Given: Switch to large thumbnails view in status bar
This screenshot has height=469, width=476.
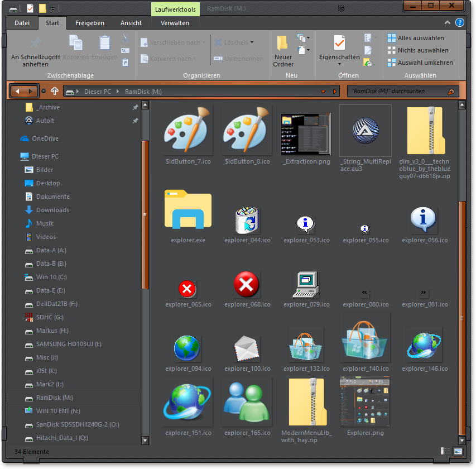Looking at the screenshot, I should [458, 451].
